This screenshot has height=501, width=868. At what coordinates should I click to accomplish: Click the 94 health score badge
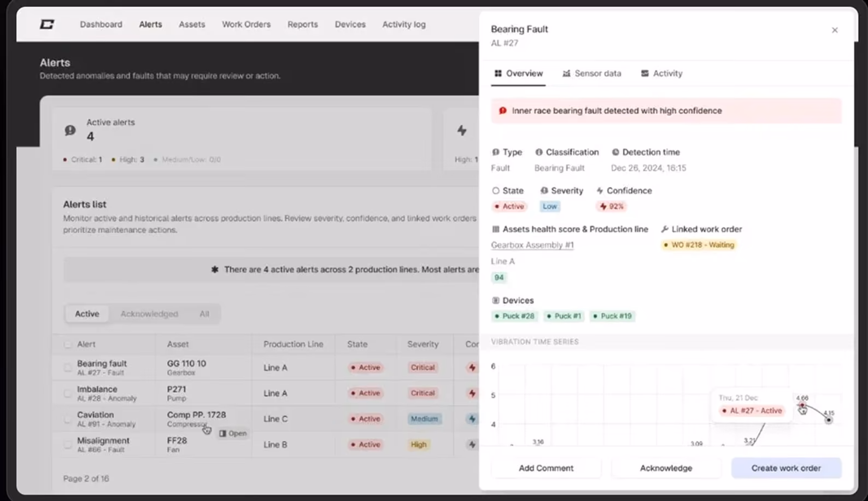click(x=499, y=277)
